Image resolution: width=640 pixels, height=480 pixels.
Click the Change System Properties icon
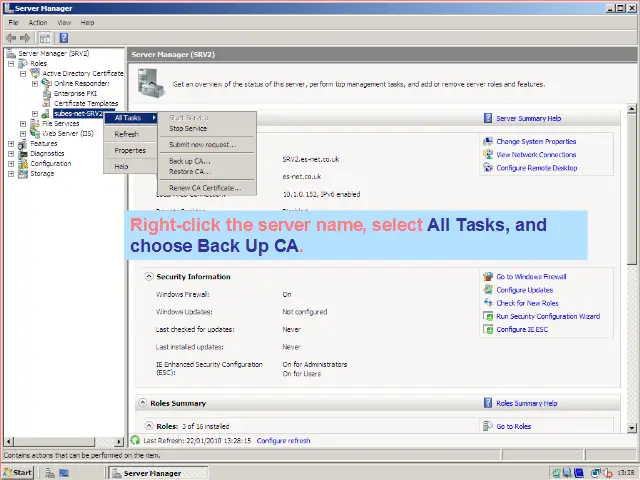click(488, 142)
